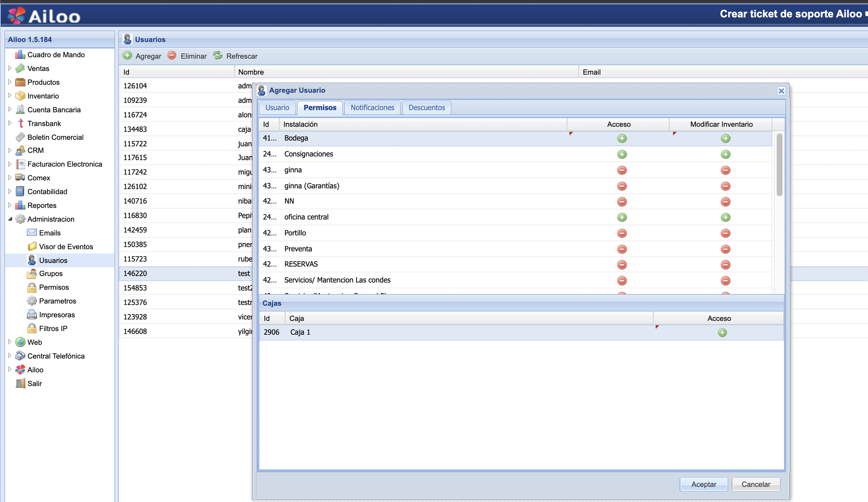This screenshot has height=502, width=868.
Task: Click the red Eliminar icon
Action: (x=172, y=55)
